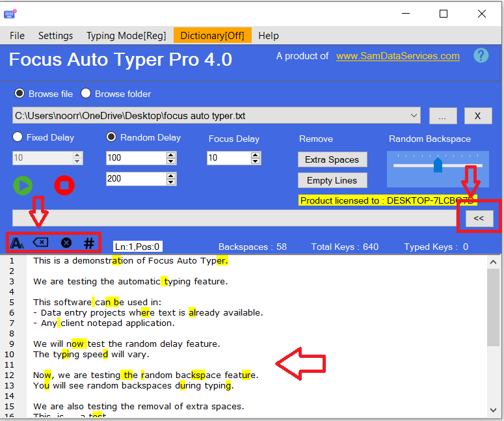
Task: Click the Empty Lines button
Action: (x=332, y=180)
